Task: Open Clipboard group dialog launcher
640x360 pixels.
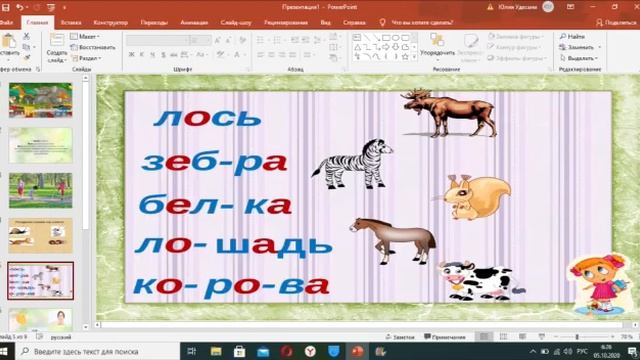Action: point(38,69)
